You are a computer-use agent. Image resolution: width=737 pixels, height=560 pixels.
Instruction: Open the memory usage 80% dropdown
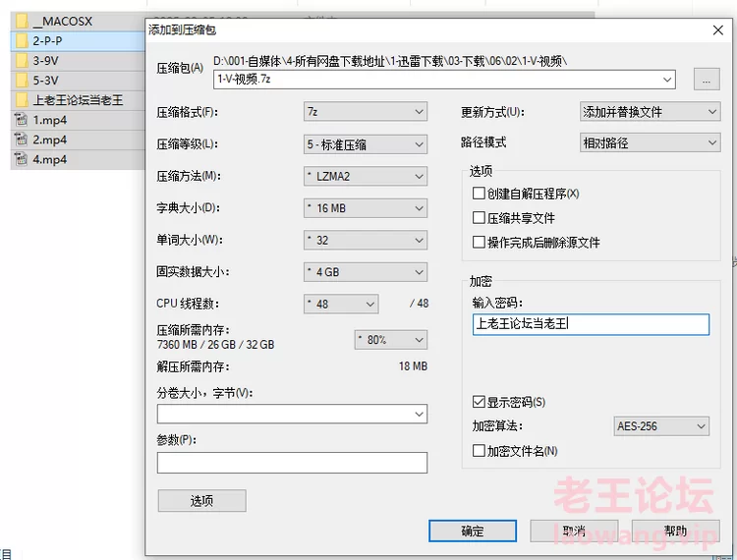coord(390,340)
